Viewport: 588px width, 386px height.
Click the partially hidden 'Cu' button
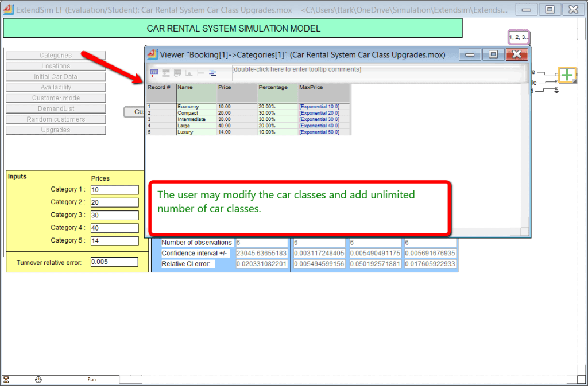coord(134,112)
